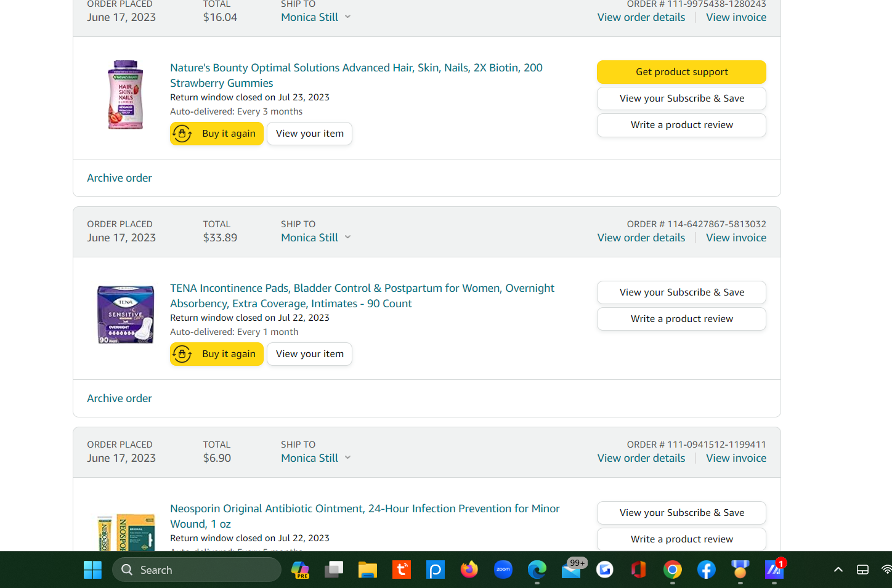The image size is (892, 588).
Task: Switch to Google Chrome on taskbar
Action: click(673, 570)
